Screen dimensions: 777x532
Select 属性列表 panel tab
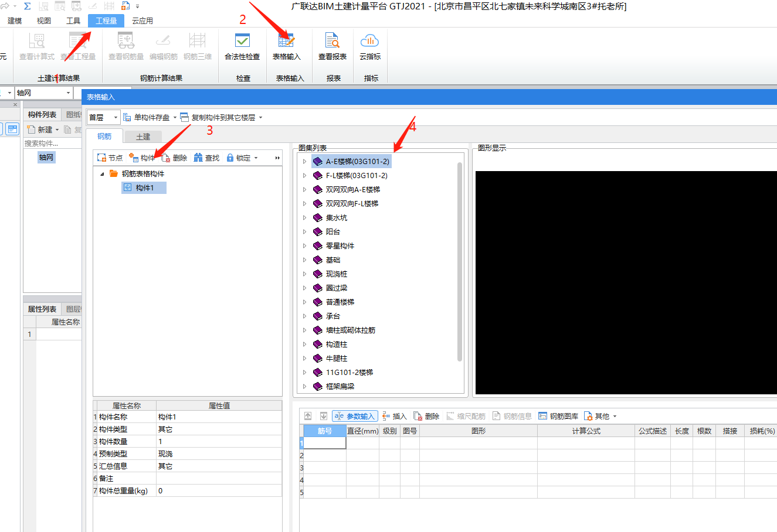(42, 309)
